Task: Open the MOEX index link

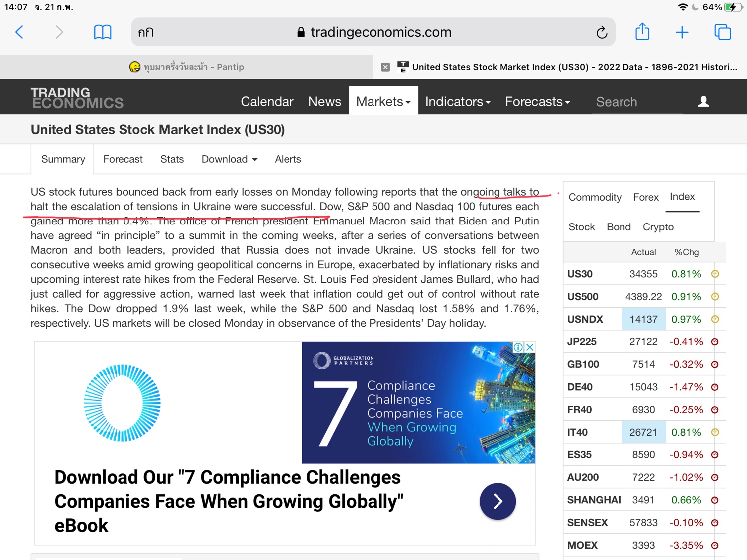Action: (582, 545)
